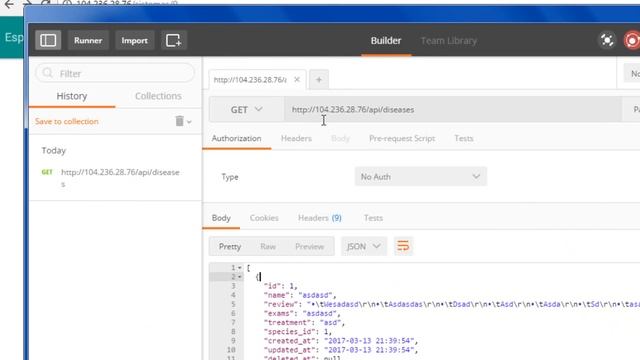Click the red sync status icon
Image resolution: width=640 pixels, height=360 pixels.
point(632,40)
